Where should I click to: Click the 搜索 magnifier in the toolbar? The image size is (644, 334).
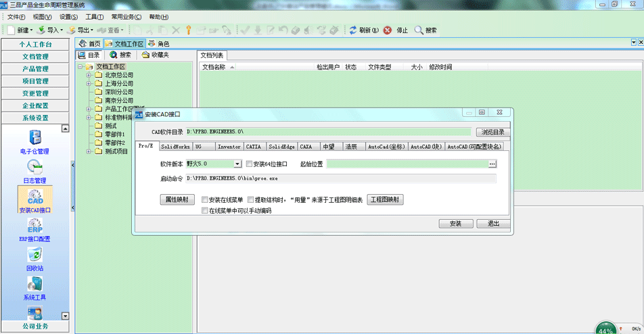coord(419,30)
